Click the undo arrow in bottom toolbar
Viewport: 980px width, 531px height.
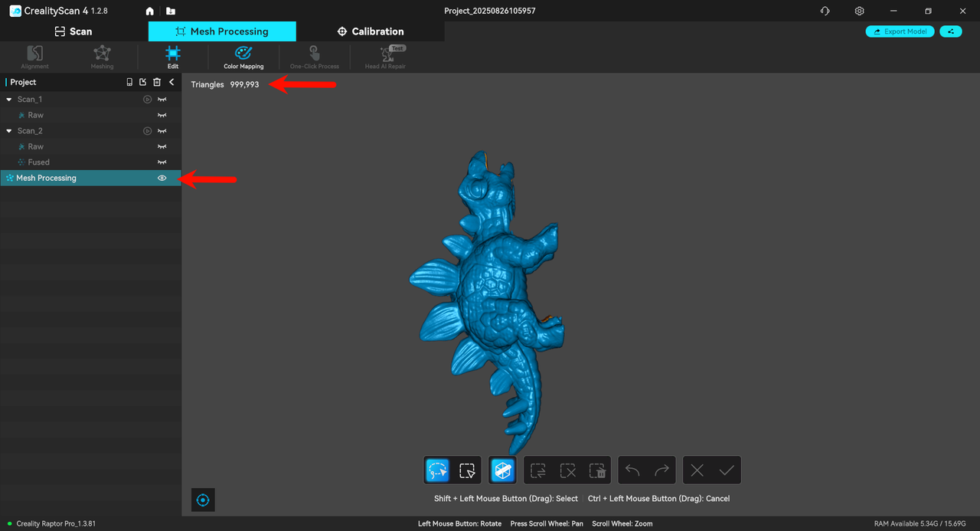632,470
